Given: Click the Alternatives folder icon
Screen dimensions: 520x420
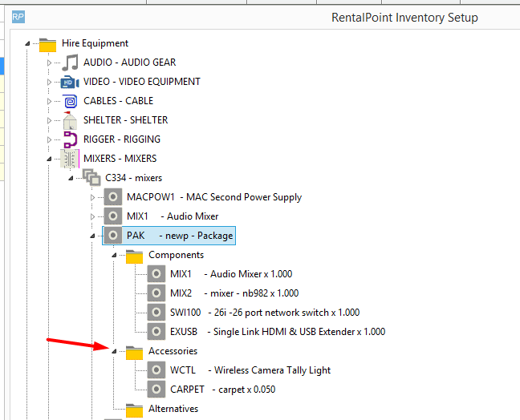Looking at the screenshot, I should coord(134,410).
